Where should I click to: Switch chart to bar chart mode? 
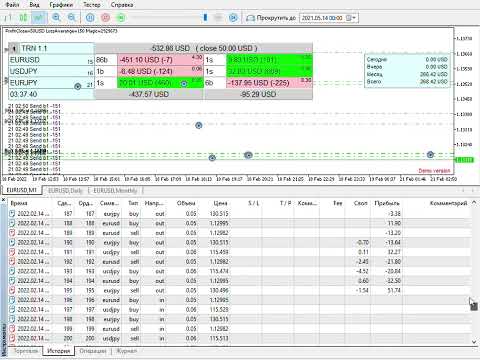tap(8, 18)
